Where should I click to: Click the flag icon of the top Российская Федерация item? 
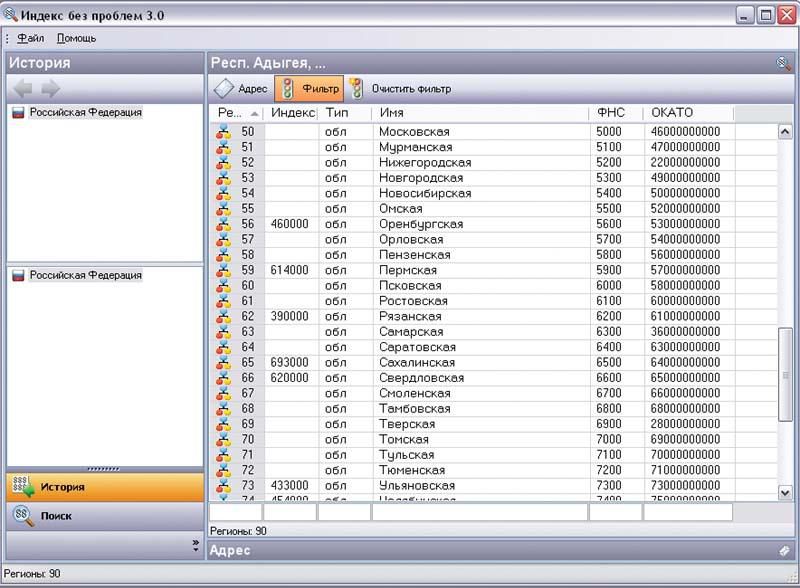[17, 113]
